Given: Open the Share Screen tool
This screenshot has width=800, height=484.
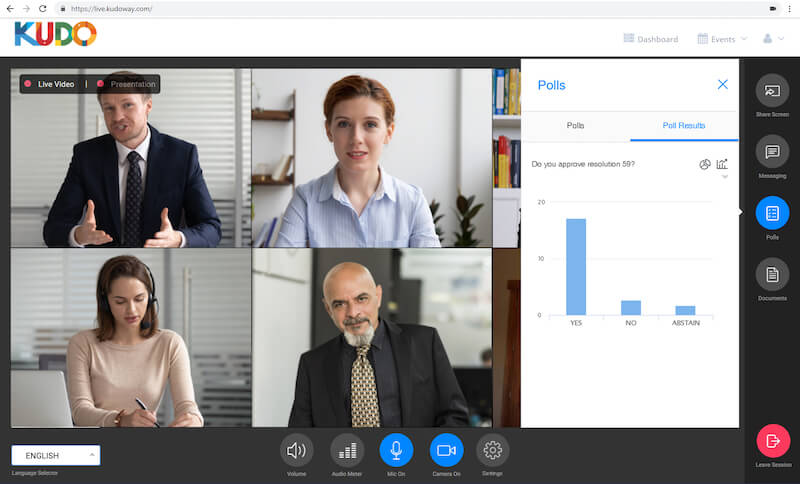Looking at the screenshot, I should [772, 91].
